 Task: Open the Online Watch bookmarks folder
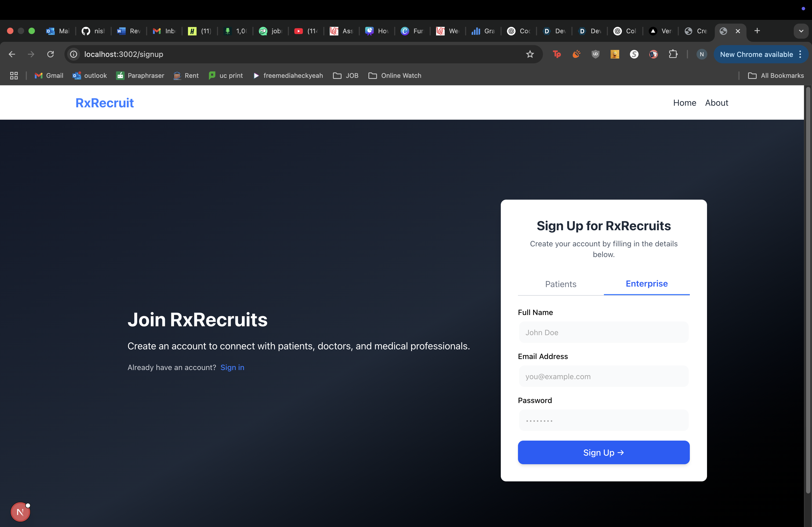click(x=395, y=76)
